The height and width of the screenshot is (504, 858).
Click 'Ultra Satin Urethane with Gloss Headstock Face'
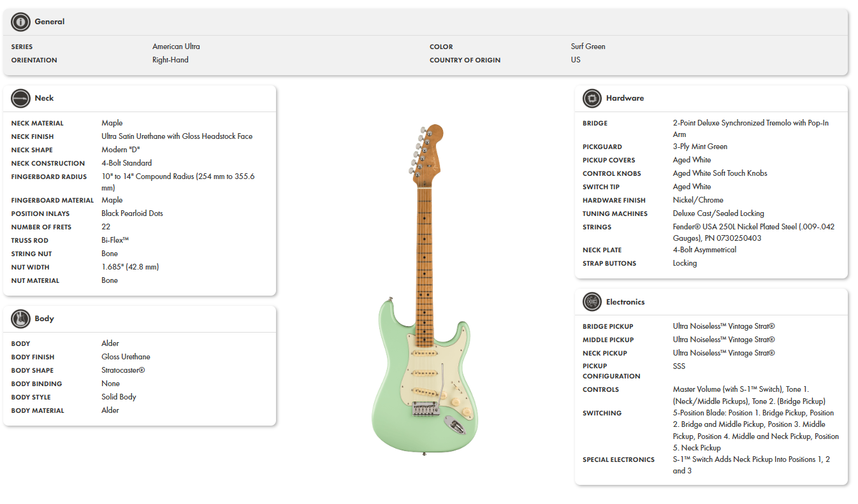177,136
